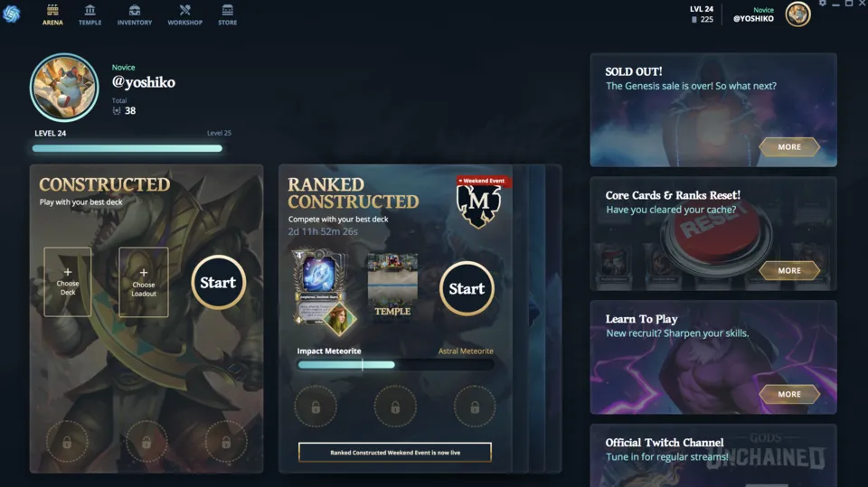Open the settings gear icon

(823, 4)
